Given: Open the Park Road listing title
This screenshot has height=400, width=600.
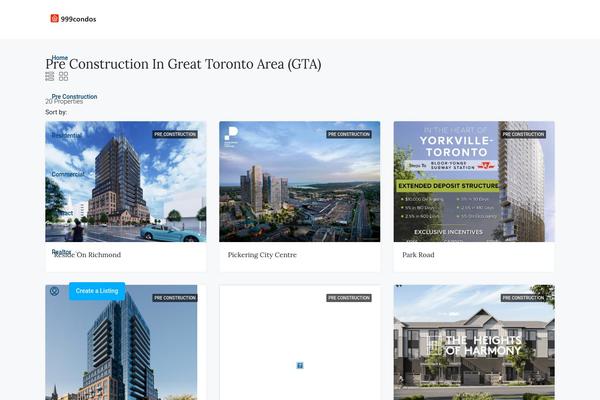Looking at the screenshot, I should point(418,255).
